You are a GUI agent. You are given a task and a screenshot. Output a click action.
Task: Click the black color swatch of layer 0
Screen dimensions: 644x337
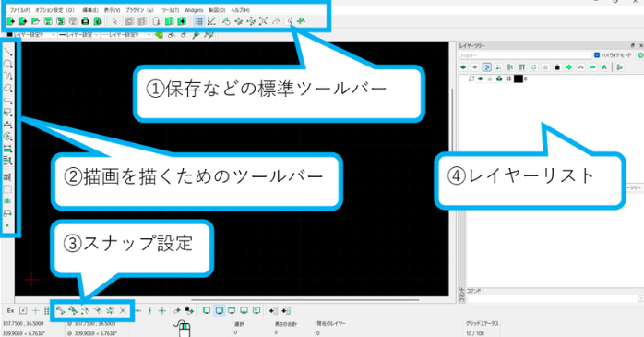(x=519, y=78)
